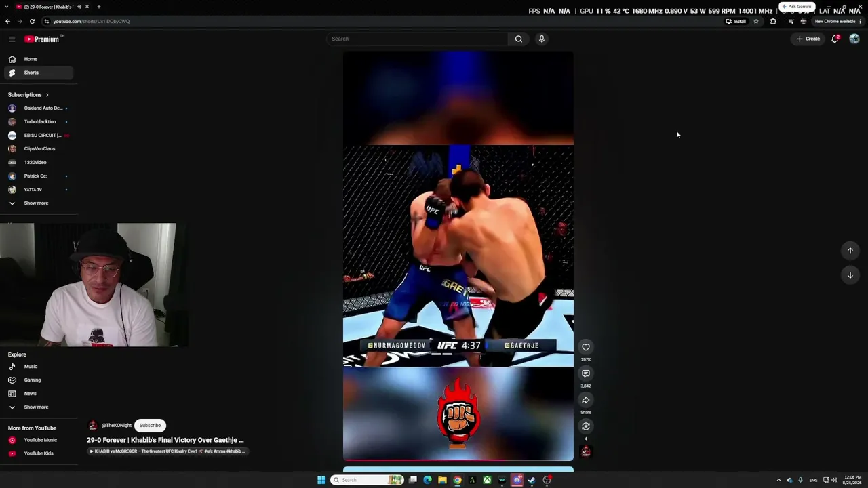Viewport: 868px width, 488px height.
Task: Open the YouTube guide hamburger menu
Action: pyautogui.click(x=12, y=39)
